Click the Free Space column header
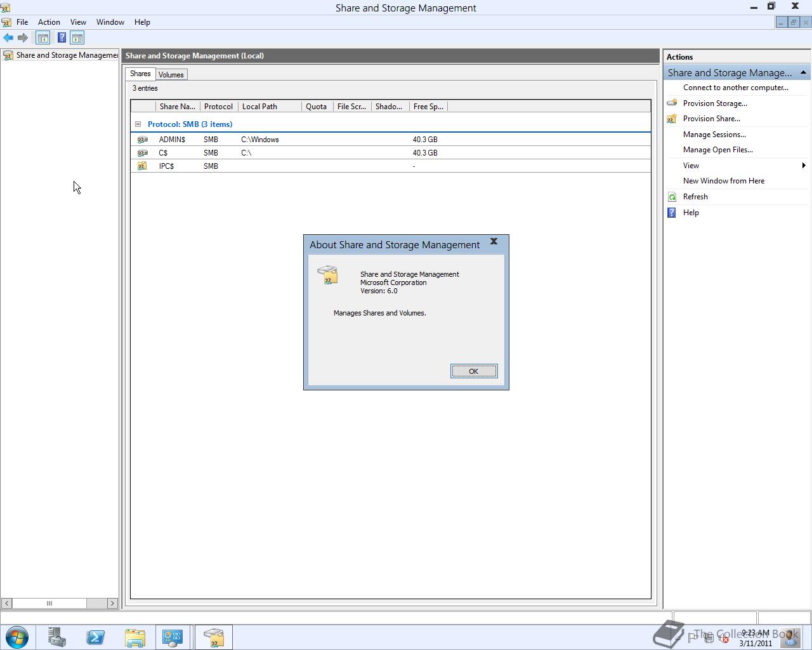Image resolution: width=812 pixels, height=650 pixels. point(428,107)
